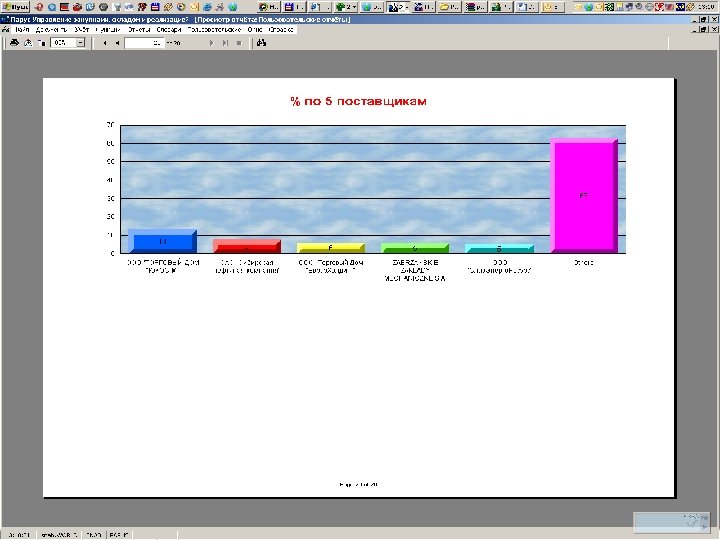
Task: Click the green grid system tray icon
Action: click(609, 7)
